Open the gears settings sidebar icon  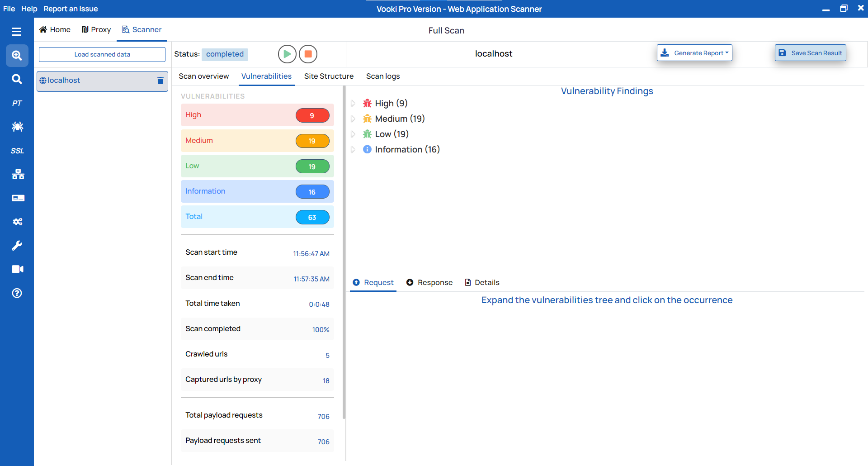click(x=18, y=222)
